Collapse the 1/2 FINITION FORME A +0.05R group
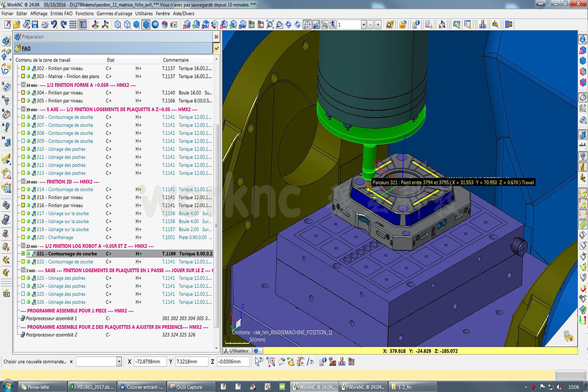Screen dimensions: 588x392 23,85
